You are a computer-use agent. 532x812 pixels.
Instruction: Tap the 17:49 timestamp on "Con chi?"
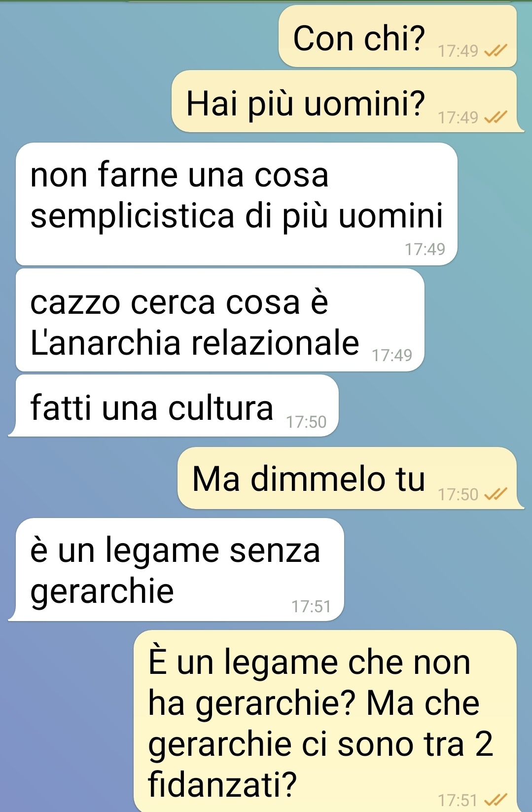coord(458,51)
